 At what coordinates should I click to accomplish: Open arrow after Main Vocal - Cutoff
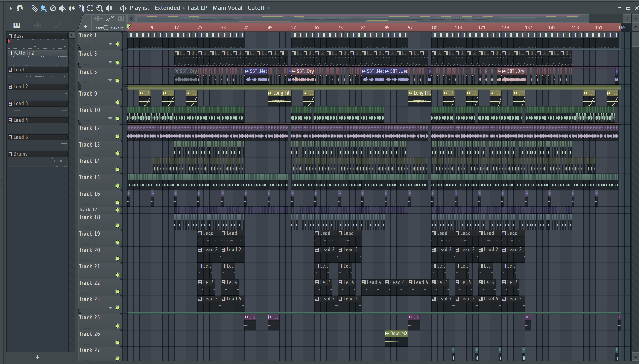(268, 8)
